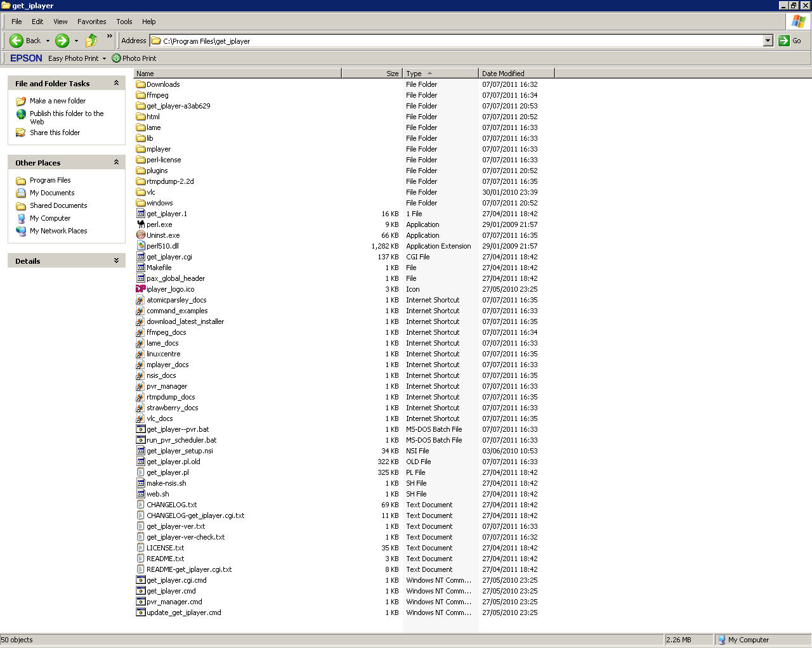The width and height of the screenshot is (812, 648).
Task: Click the Photo Print toolbar icon
Action: [x=116, y=58]
